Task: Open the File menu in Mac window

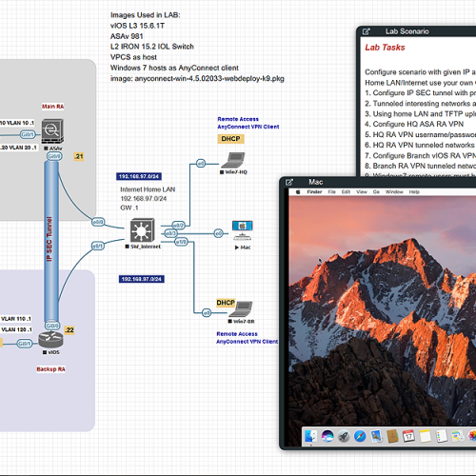Action: click(331, 192)
